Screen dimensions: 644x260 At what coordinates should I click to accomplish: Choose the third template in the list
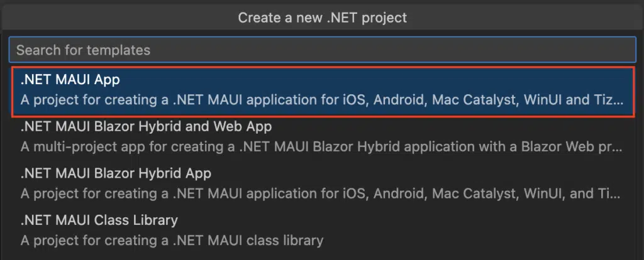tap(322, 183)
